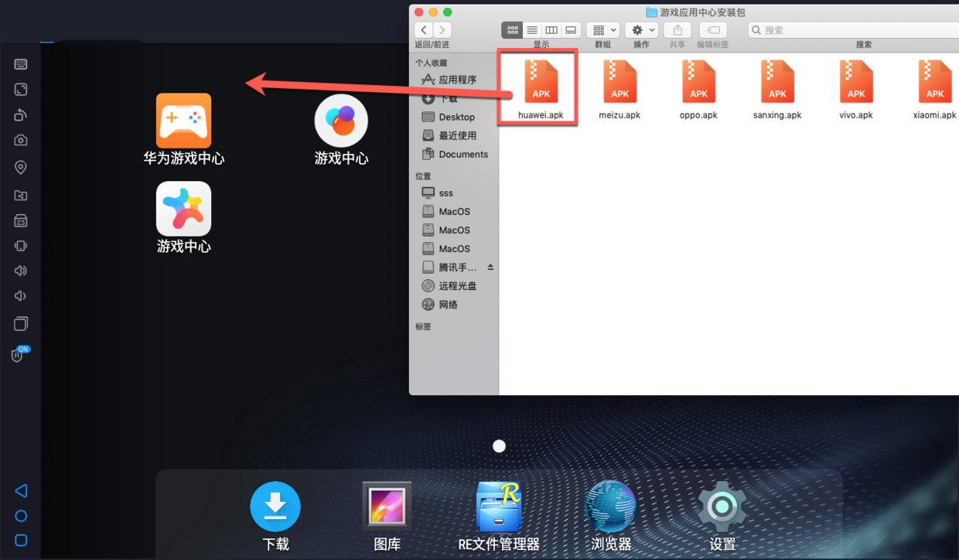Tap the Android back triangle button
The image size is (959, 560).
pyautogui.click(x=21, y=490)
